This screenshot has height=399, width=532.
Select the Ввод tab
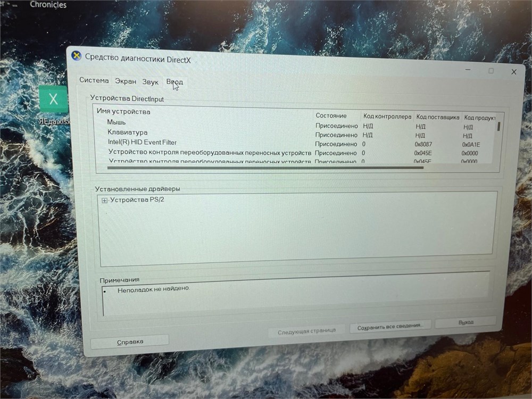[174, 82]
